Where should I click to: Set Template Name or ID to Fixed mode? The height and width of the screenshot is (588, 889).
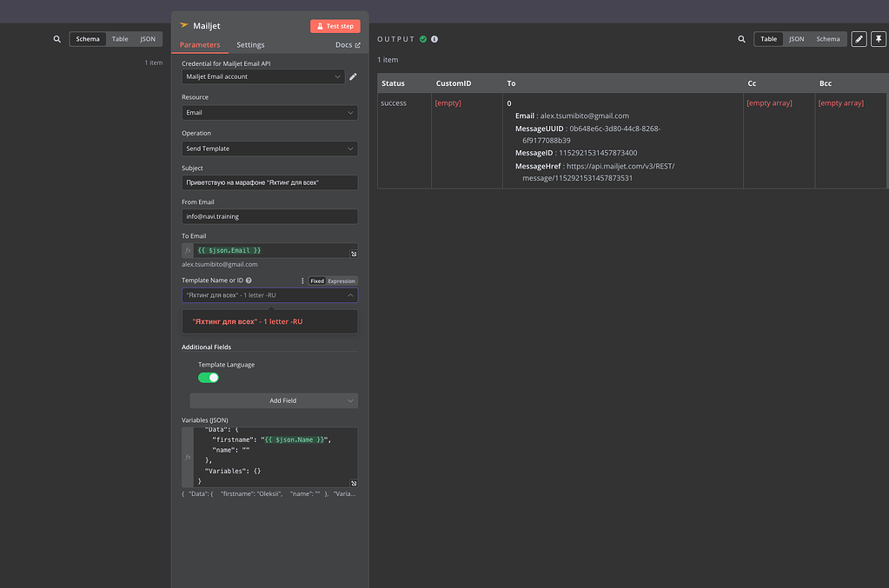[317, 281]
